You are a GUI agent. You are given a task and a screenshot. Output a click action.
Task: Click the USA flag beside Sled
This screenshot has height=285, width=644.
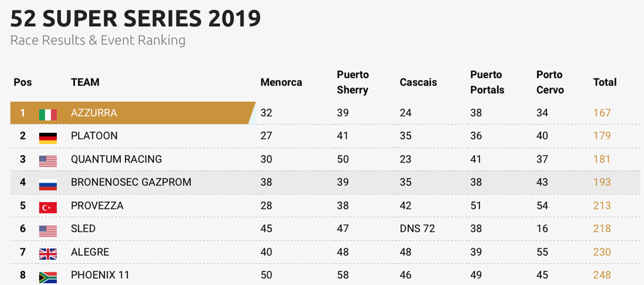click(48, 231)
